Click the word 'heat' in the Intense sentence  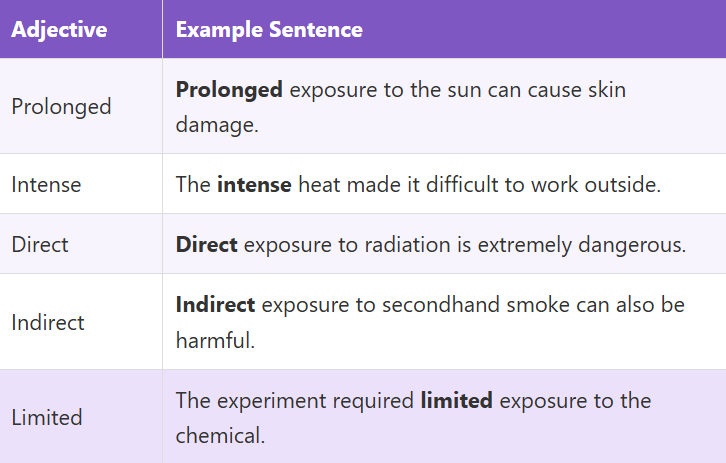point(320,184)
